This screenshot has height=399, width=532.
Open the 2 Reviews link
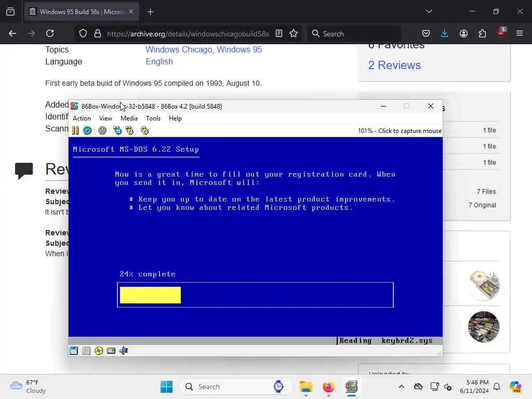tap(394, 65)
